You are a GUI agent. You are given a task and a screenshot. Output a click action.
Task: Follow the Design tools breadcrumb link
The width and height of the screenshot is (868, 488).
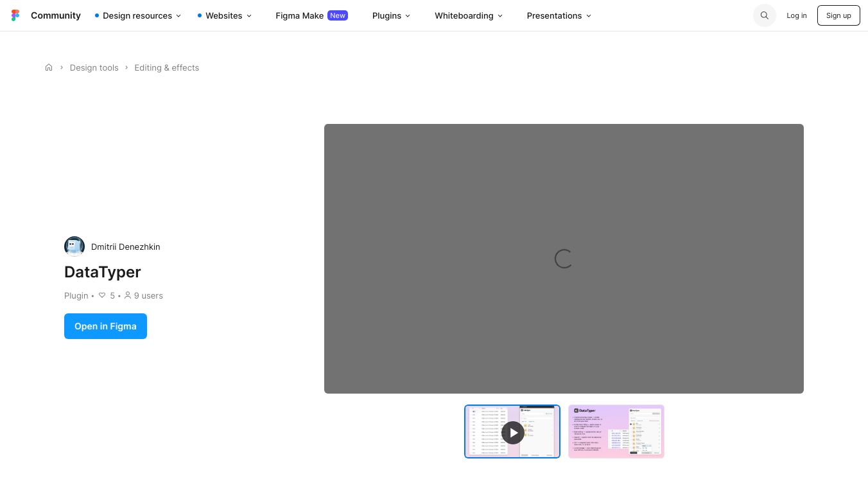pos(94,67)
